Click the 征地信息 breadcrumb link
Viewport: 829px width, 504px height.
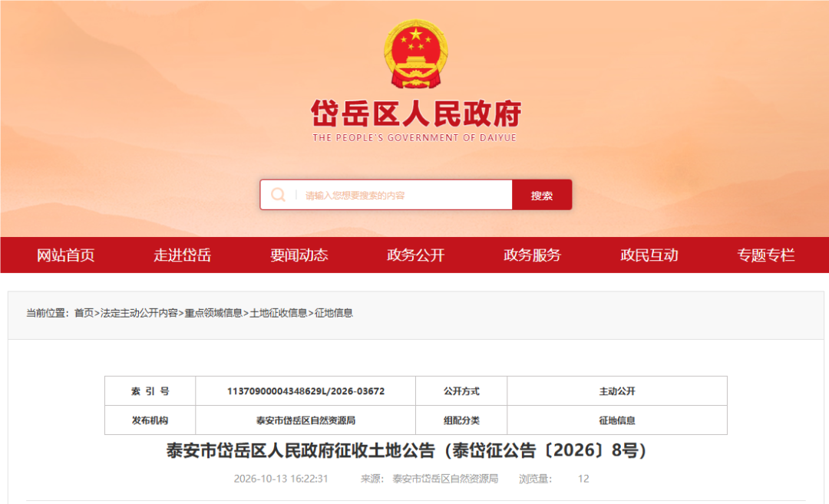(x=334, y=313)
